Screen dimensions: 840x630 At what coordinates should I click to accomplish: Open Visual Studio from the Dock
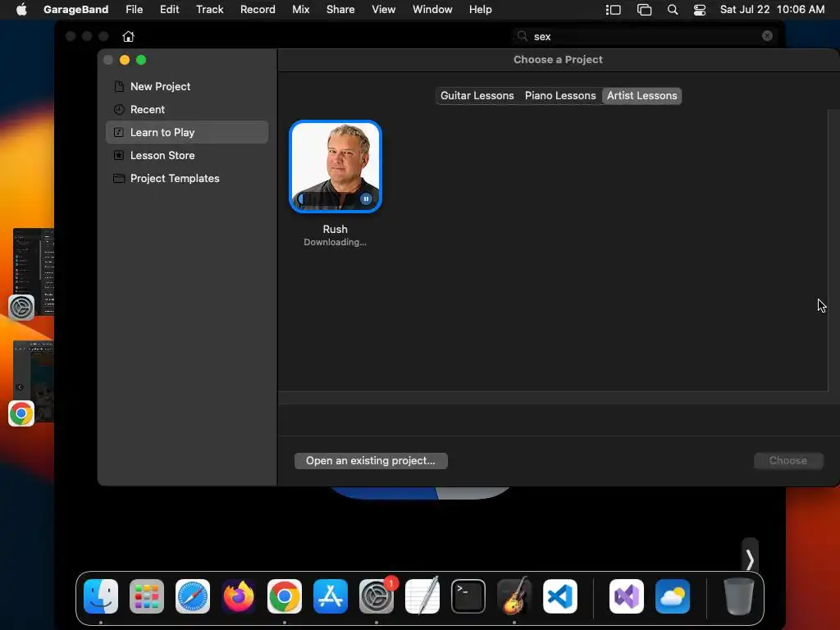(x=627, y=596)
